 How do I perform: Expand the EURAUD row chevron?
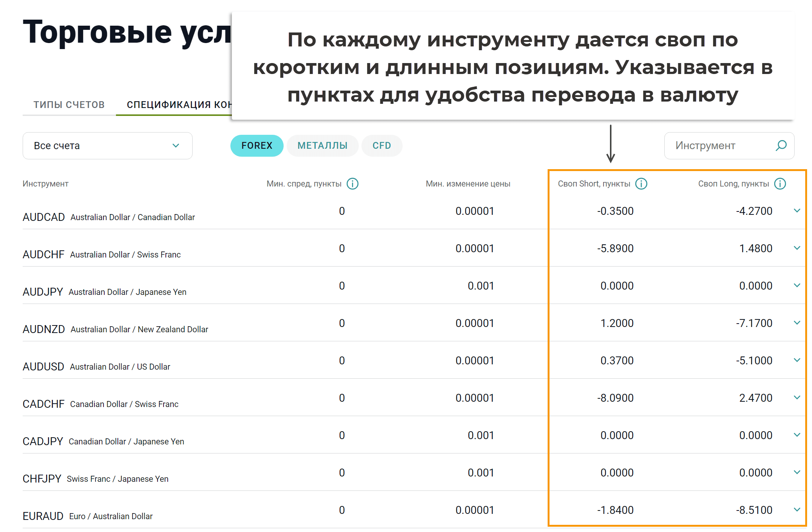797,510
